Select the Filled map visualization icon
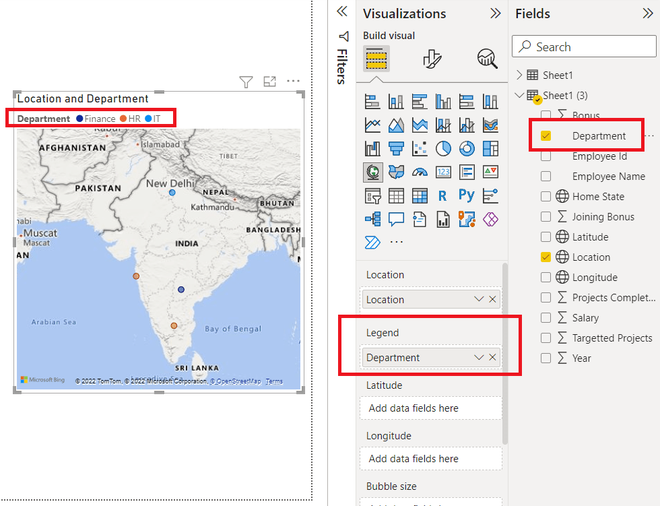The image size is (660, 506). (x=396, y=172)
